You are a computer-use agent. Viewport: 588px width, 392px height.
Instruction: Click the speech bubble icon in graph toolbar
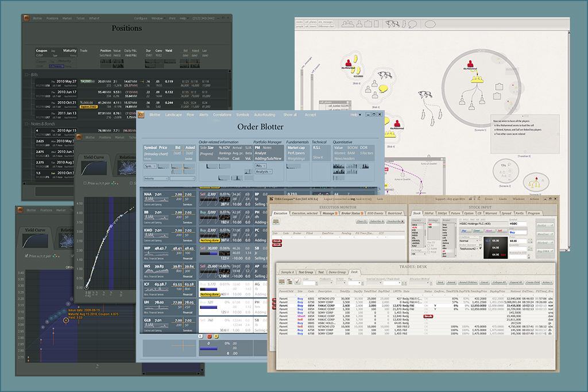pos(411,24)
